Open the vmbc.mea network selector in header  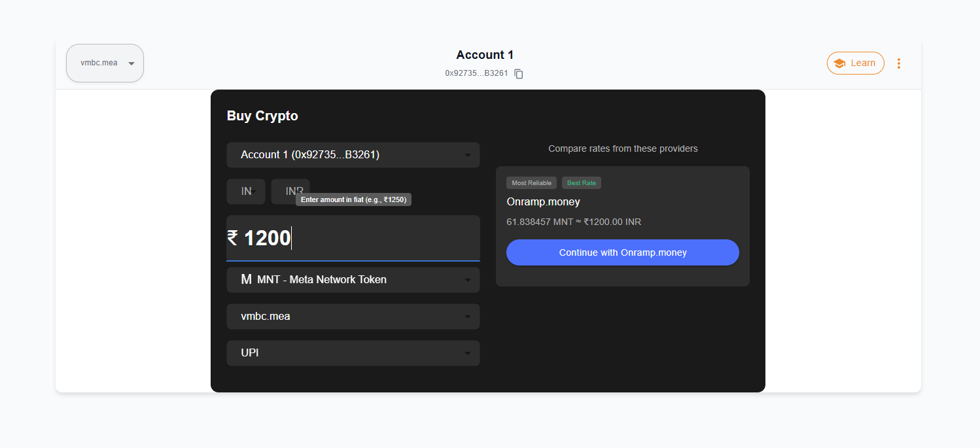coord(105,63)
